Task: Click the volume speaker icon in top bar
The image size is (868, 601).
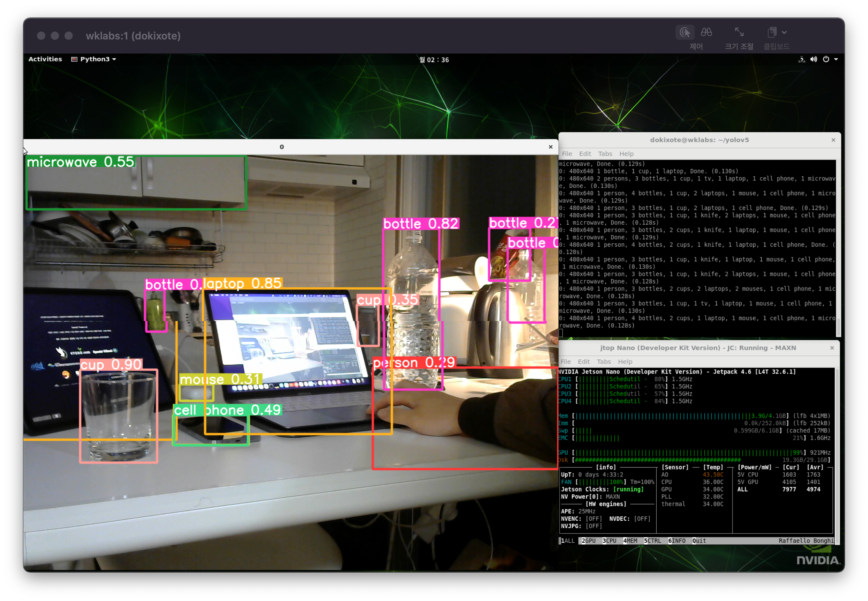Action: coord(813,59)
